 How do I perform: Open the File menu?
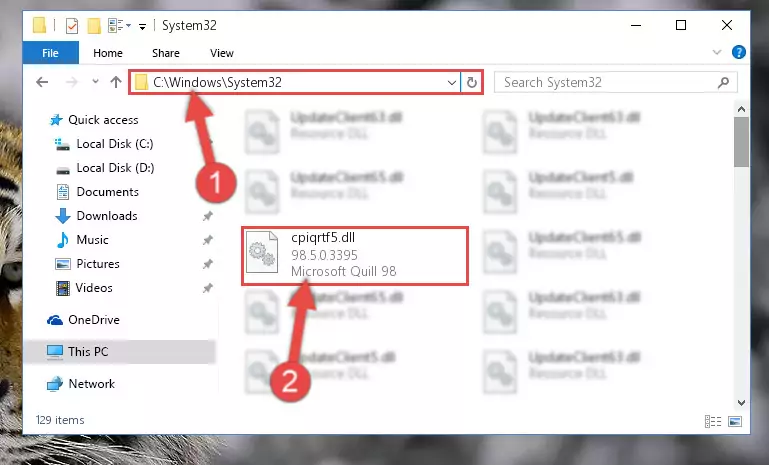pyautogui.click(x=51, y=53)
